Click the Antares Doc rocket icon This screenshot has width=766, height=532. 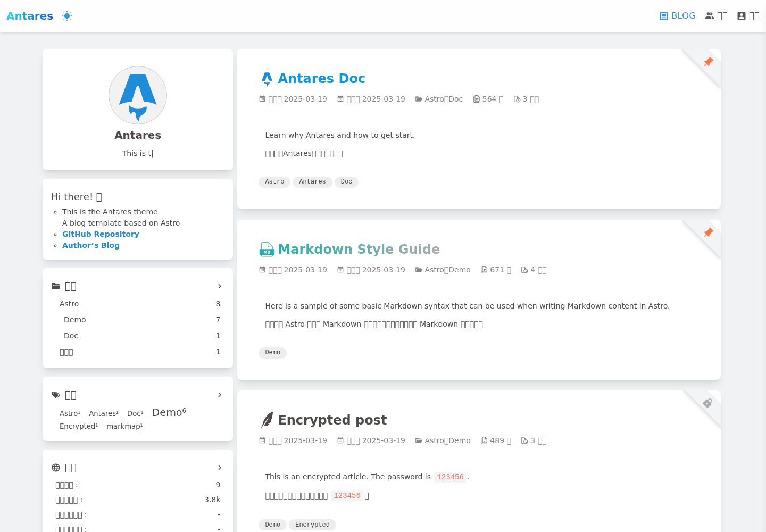tap(267, 79)
